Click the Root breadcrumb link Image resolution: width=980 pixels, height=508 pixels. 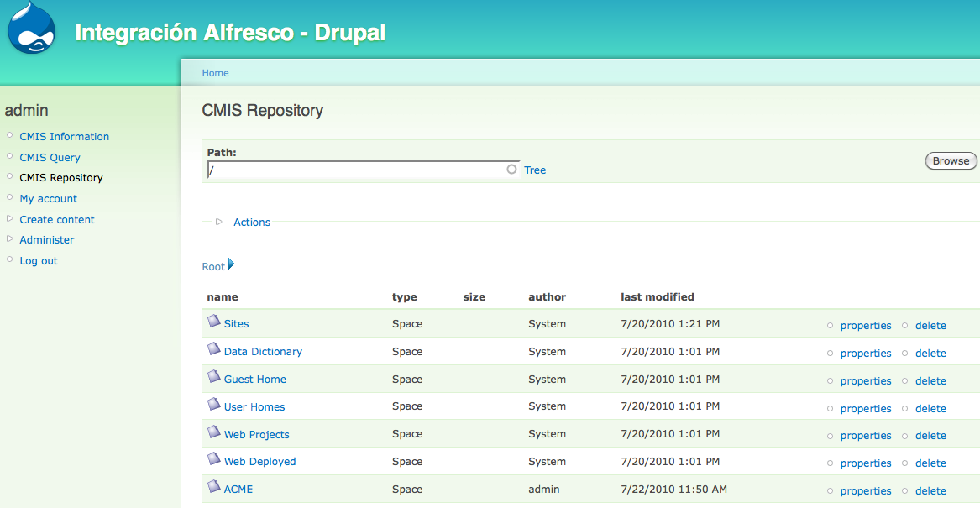[213, 267]
